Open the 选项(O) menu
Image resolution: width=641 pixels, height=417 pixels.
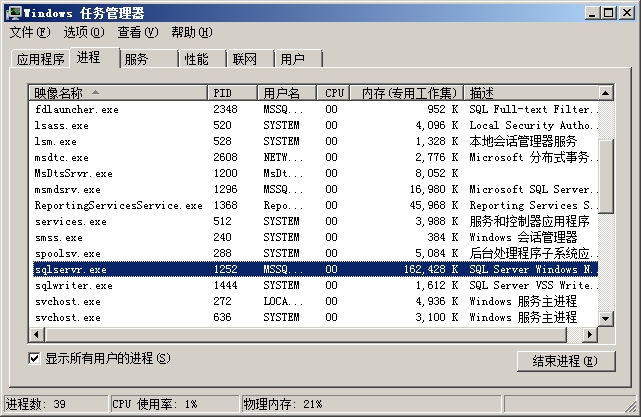pyautogui.click(x=84, y=32)
